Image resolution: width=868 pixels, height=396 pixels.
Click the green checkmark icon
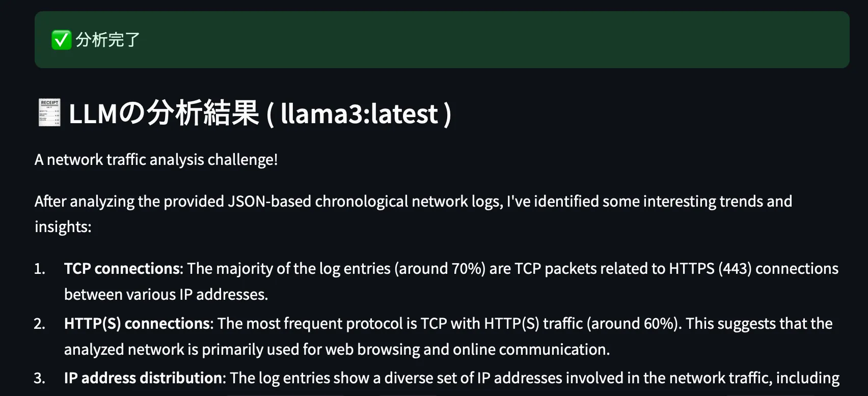coord(61,40)
